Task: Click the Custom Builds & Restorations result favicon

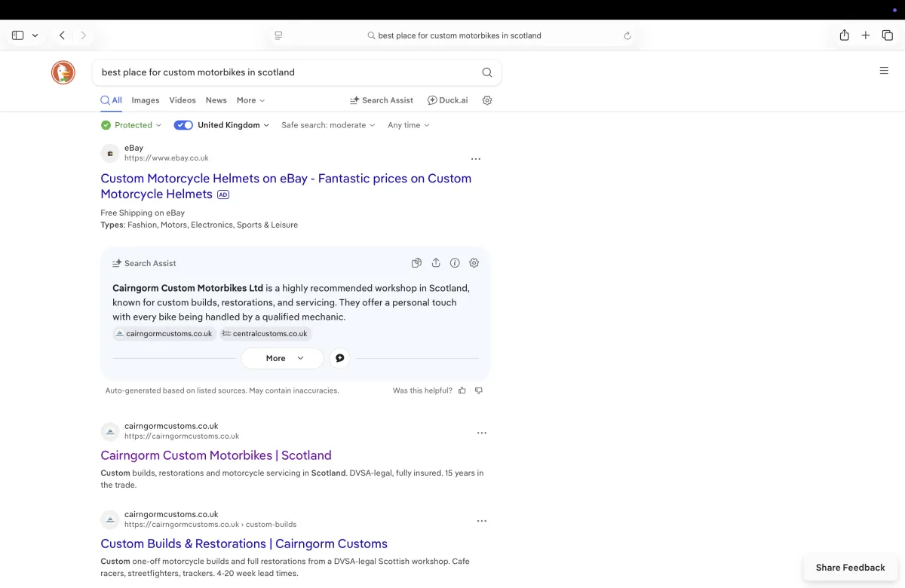Action: (x=110, y=519)
